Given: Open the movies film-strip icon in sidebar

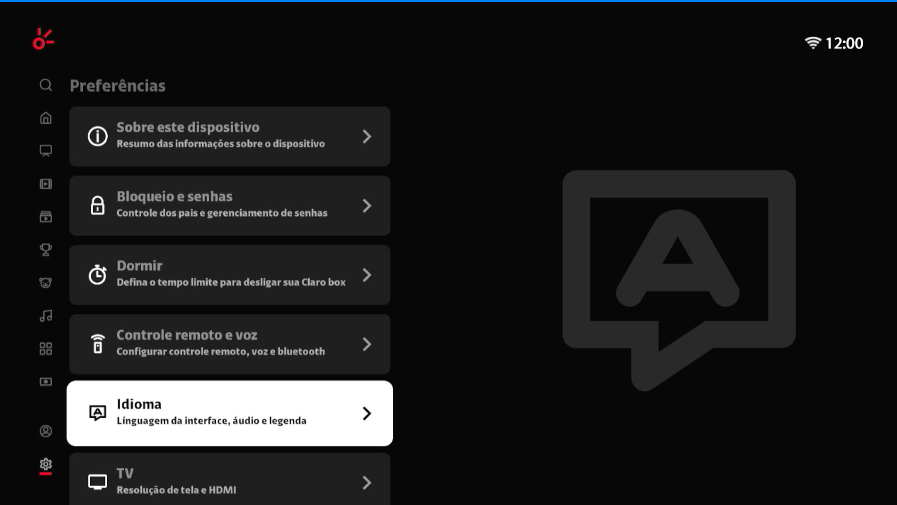Looking at the screenshot, I should click(46, 184).
